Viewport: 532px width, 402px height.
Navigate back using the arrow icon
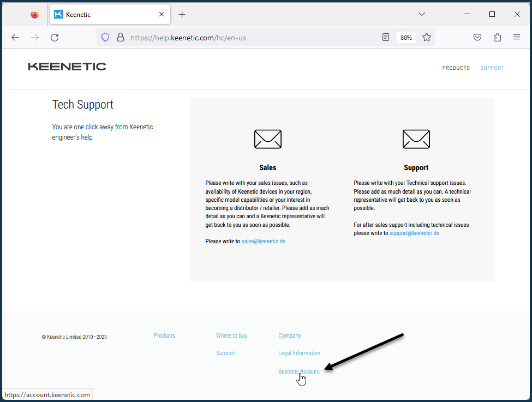click(15, 37)
